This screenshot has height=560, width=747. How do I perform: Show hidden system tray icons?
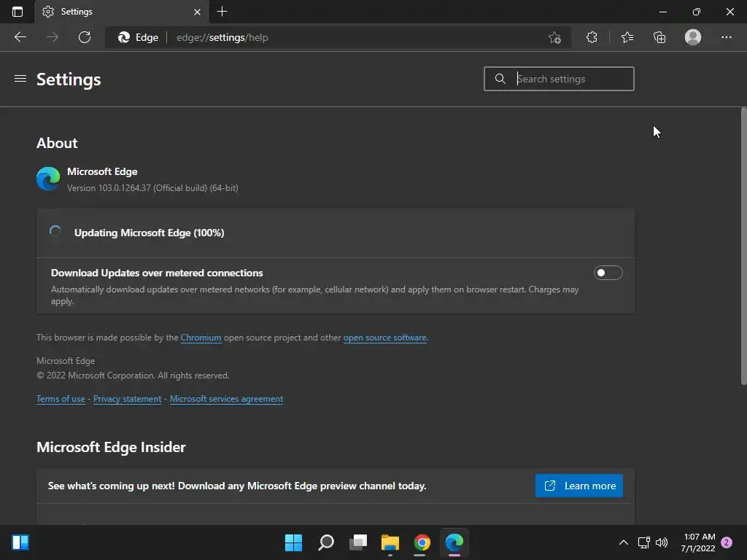[623, 542]
